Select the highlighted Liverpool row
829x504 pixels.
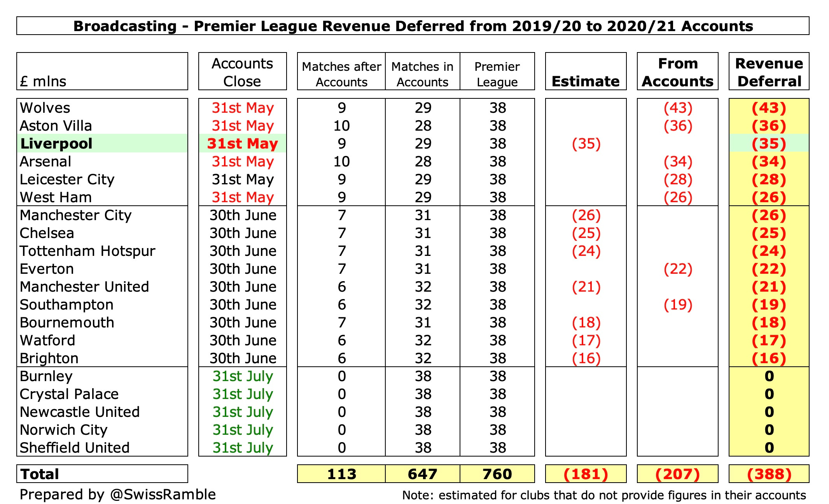click(x=58, y=143)
